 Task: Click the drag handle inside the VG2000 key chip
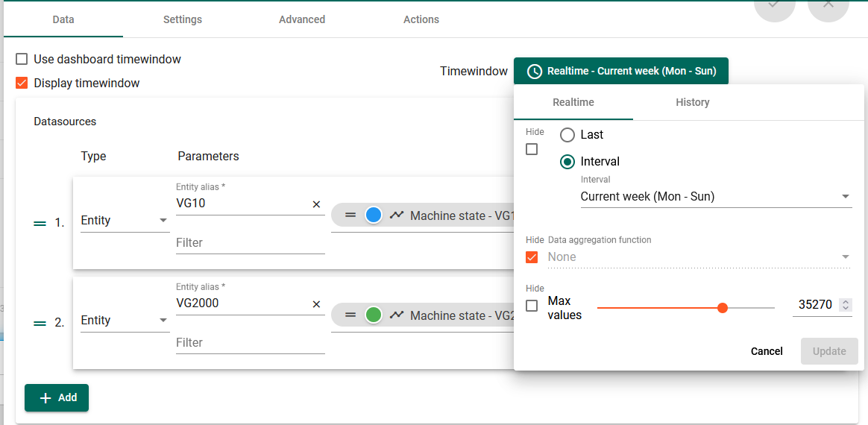350,315
